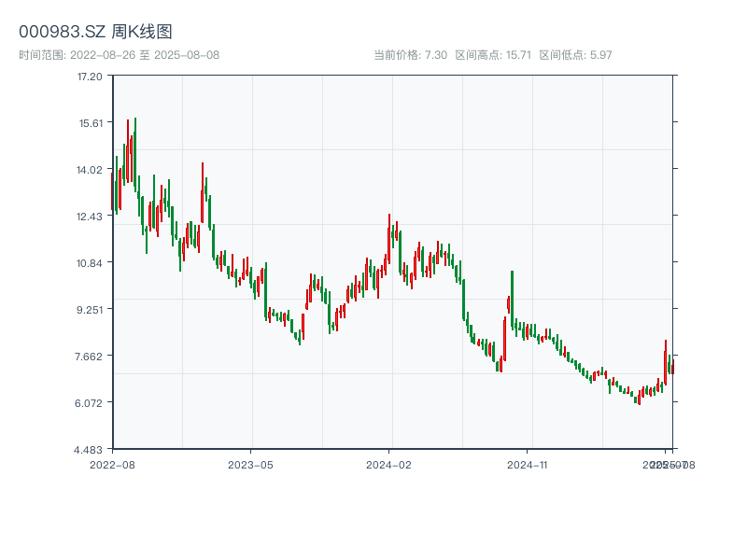This screenshot has width=747, height=560.
Task: Click x-axis label 2022-08
Action: click(x=112, y=465)
